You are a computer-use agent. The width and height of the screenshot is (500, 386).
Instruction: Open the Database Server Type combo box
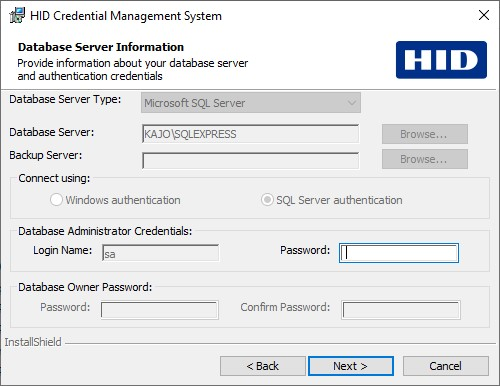point(251,103)
